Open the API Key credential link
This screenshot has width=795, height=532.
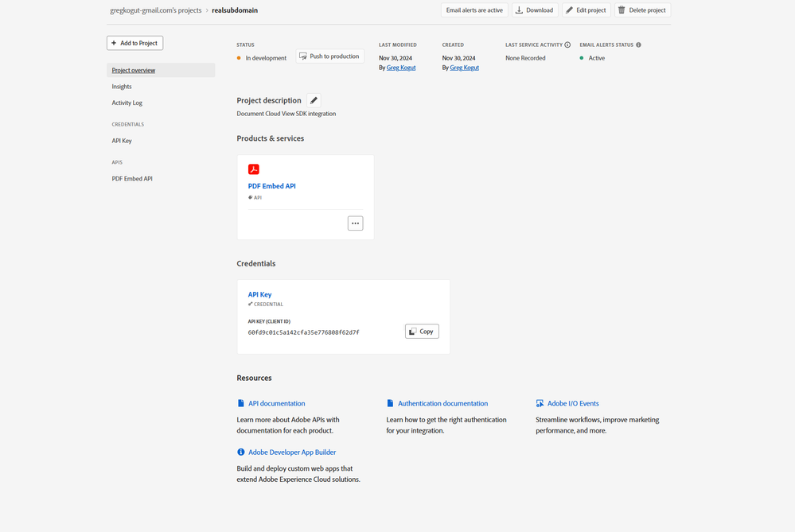[259, 294]
